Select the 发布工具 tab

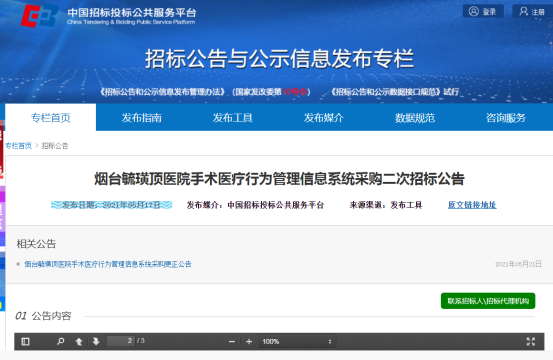[x=233, y=118]
